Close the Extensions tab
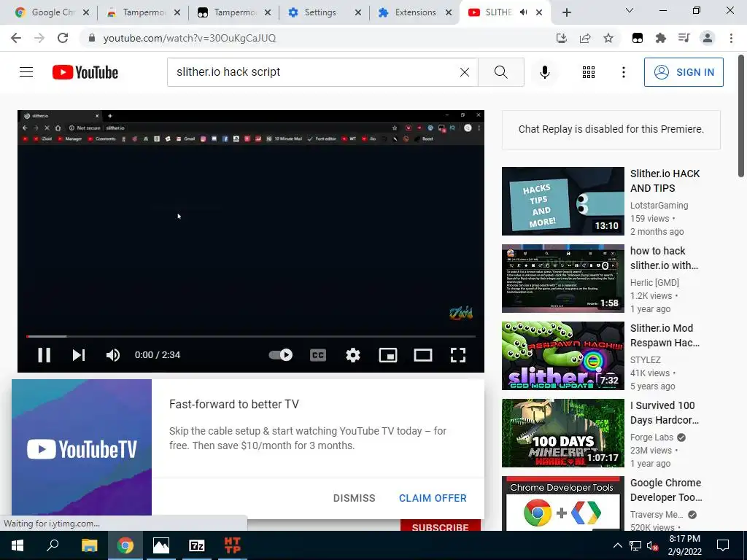 (449, 12)
